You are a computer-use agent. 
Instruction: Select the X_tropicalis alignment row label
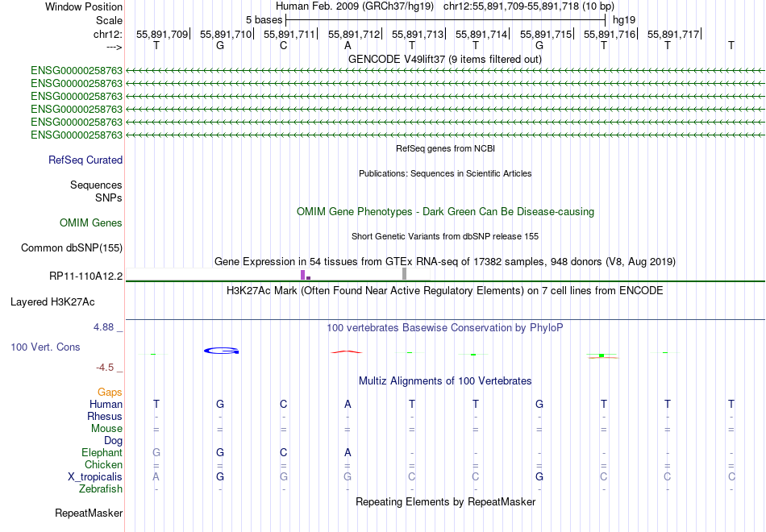pos(95,477)
